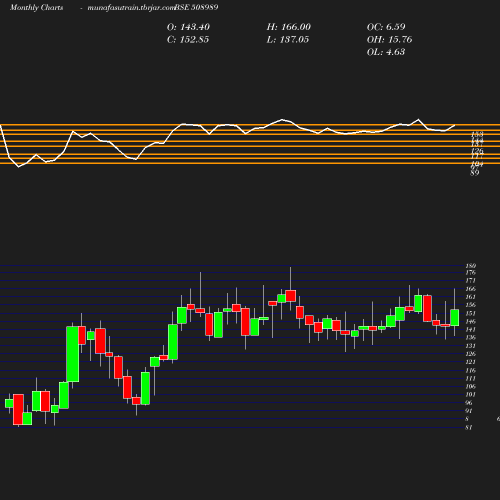Image resolution: width=500 pixels, height=500 pixels.
Task: Click the close value "C: 152.85"
Action: 188,40
